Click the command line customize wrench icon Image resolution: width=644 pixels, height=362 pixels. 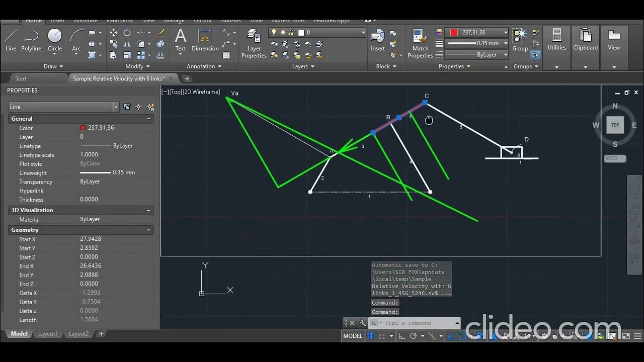coord(362,323)
